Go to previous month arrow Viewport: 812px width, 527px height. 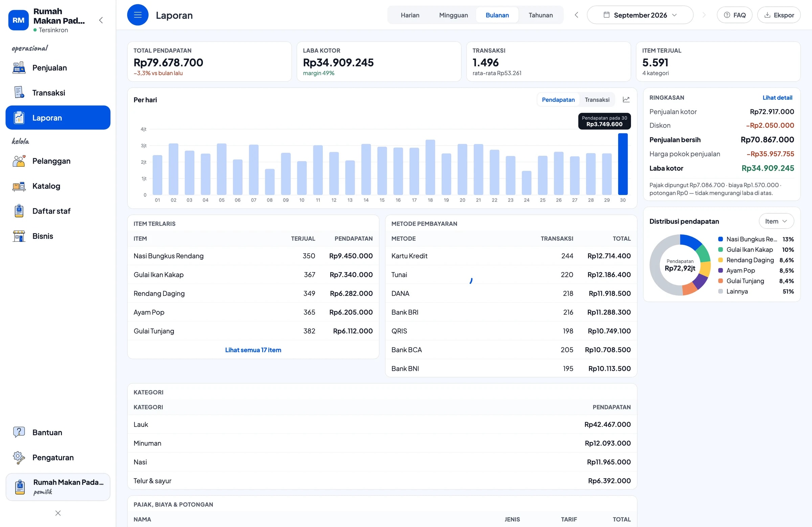(x=576, y=15)
